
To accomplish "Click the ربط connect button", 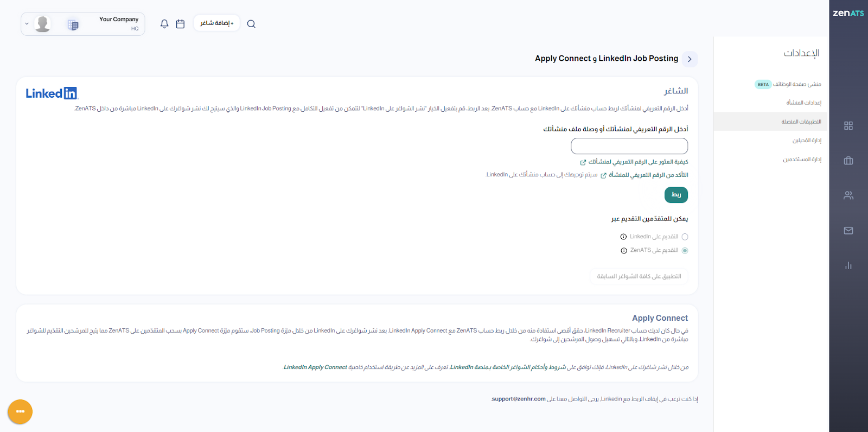I will tap(676, 195).
